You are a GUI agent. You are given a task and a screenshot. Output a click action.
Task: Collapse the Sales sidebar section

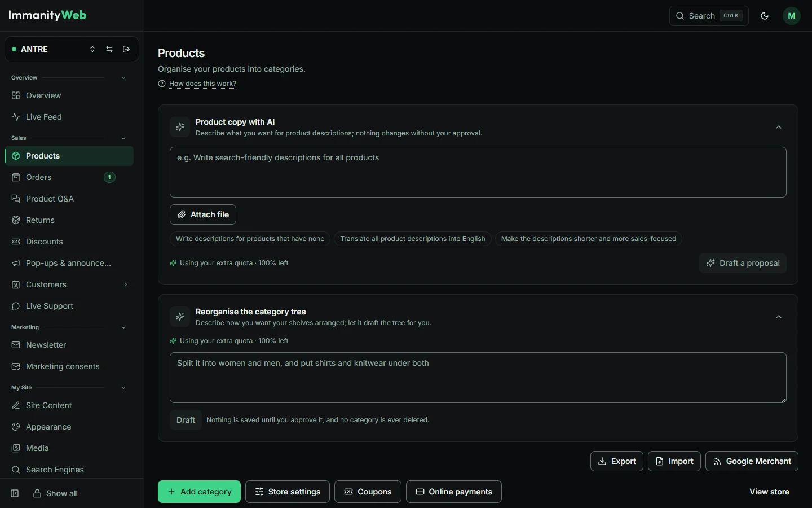(123, 138)
